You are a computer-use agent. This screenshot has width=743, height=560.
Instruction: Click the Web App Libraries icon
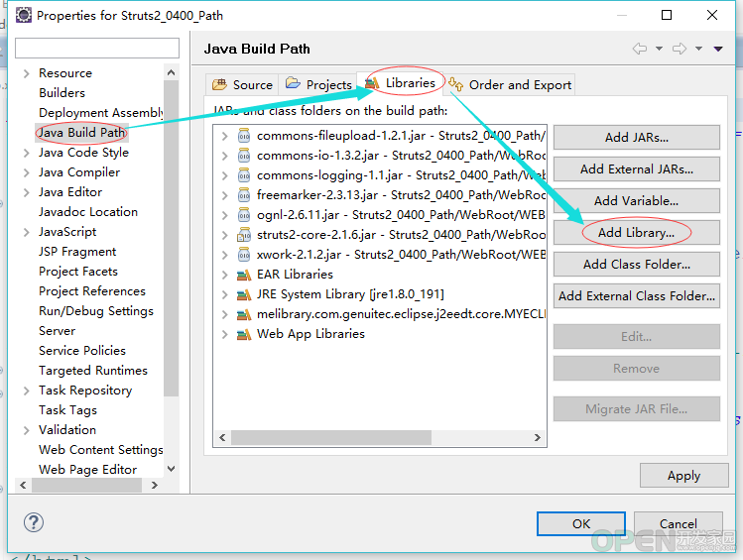click(x=244, y=334)
